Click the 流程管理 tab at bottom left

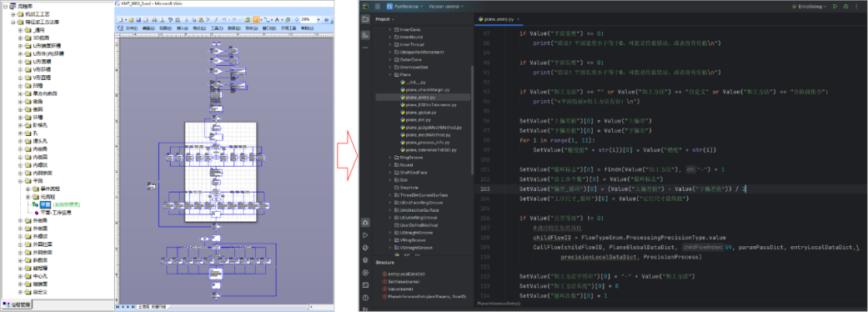tap(18, 304)
